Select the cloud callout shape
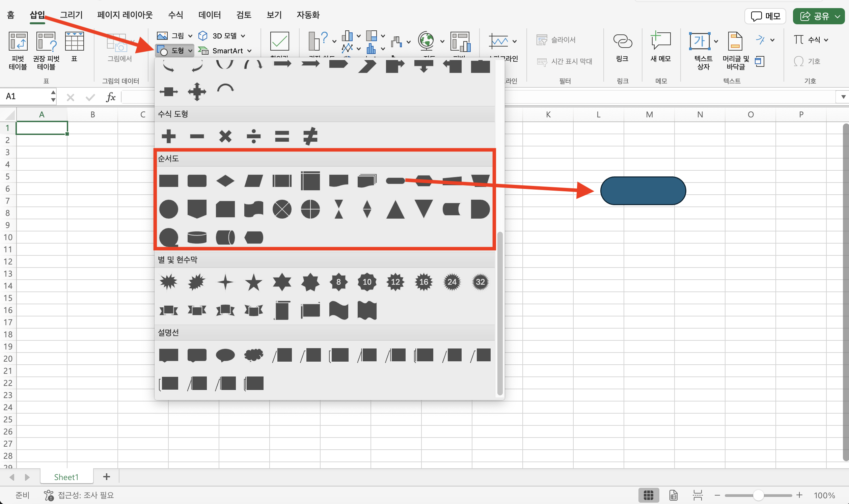This screenshot has height=504, width=849. [254, 355]
